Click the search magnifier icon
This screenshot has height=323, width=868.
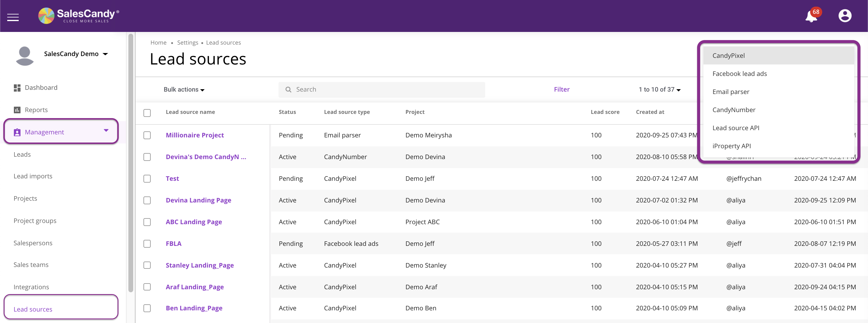point(288,89)
